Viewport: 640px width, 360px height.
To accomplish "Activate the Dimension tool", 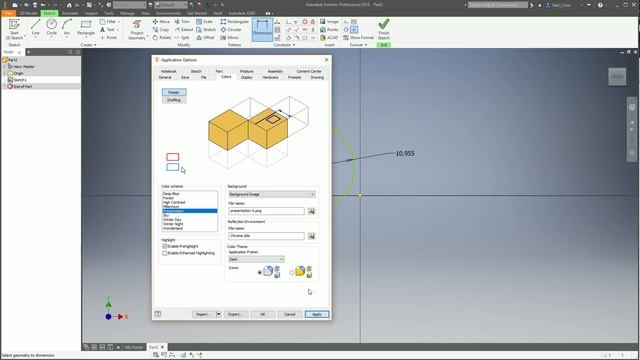I will (262, 29).
